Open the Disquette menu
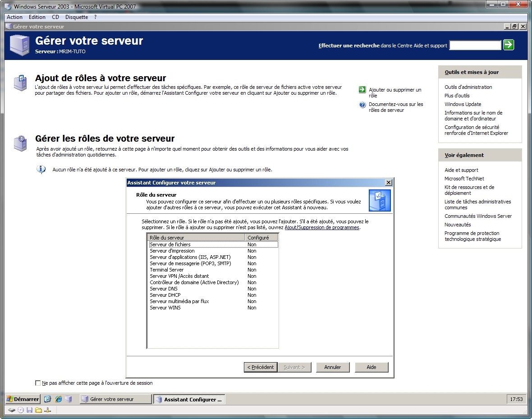The image size is (532, 419). pos(77,17)
